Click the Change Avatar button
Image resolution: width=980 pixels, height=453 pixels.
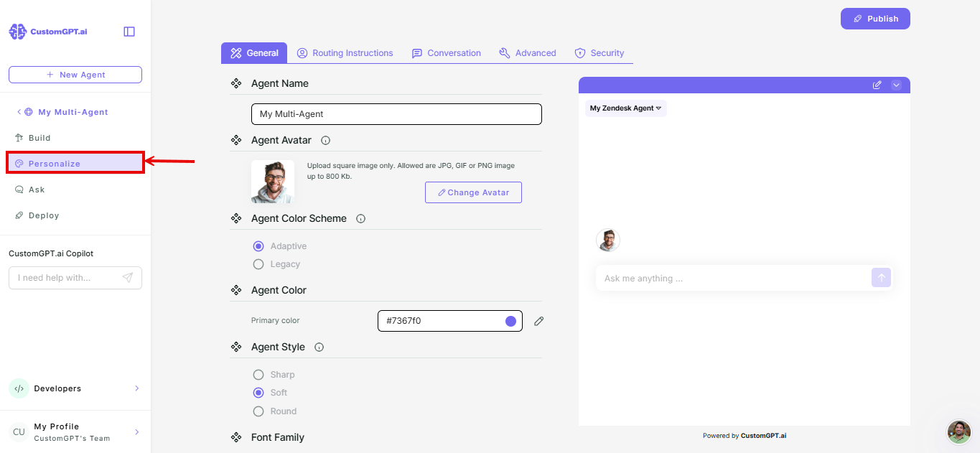pos(473,192)
